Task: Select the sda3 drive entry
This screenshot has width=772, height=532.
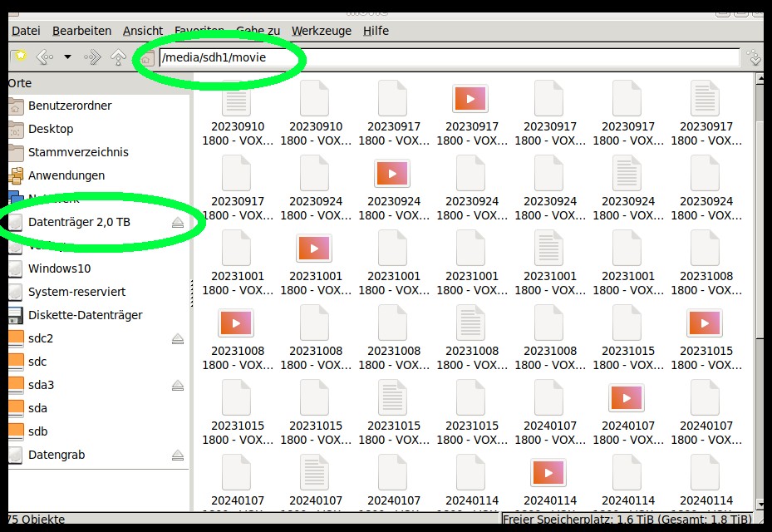Action: point(98,385)
